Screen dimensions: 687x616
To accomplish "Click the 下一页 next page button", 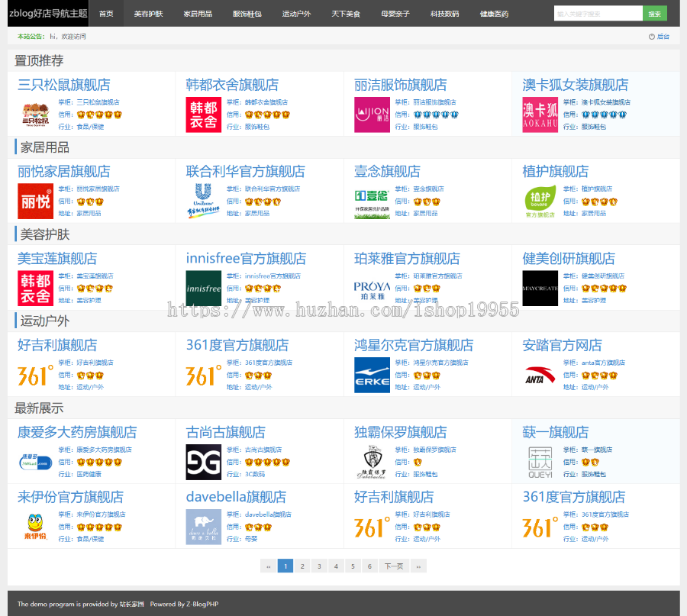I will click(394, 566).
